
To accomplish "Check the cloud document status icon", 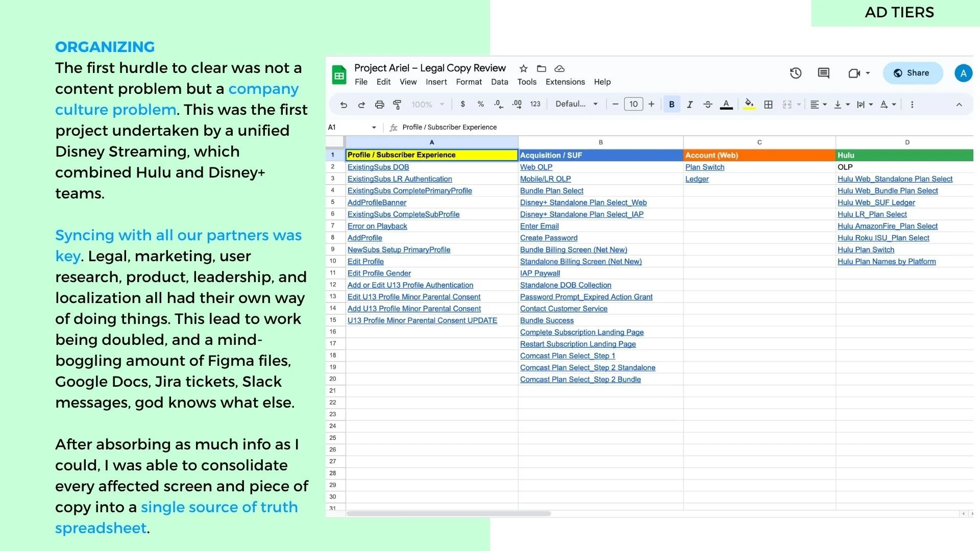I will (x=559, y=68).
